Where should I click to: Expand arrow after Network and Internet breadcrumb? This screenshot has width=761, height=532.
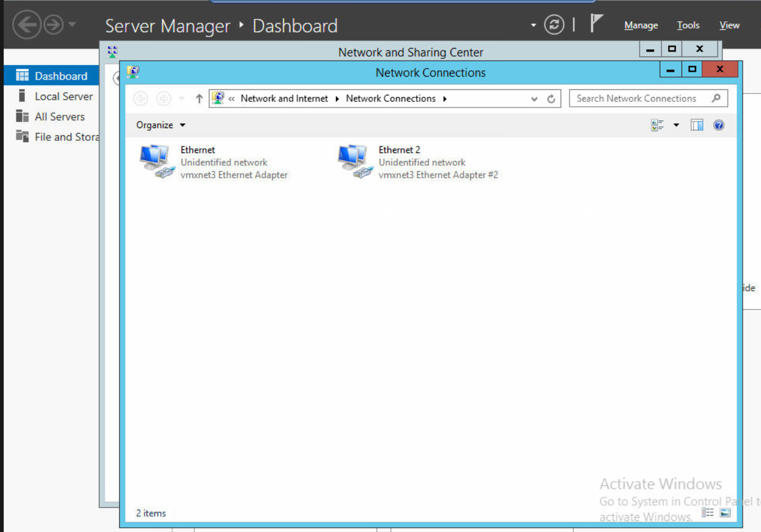click(x=337, y=98)
